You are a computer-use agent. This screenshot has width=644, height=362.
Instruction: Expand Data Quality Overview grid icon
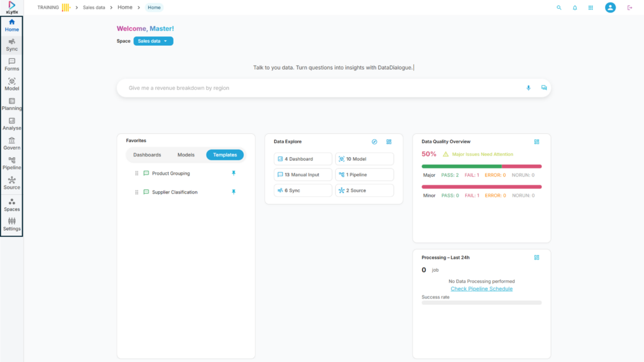(x=536, y=142)
